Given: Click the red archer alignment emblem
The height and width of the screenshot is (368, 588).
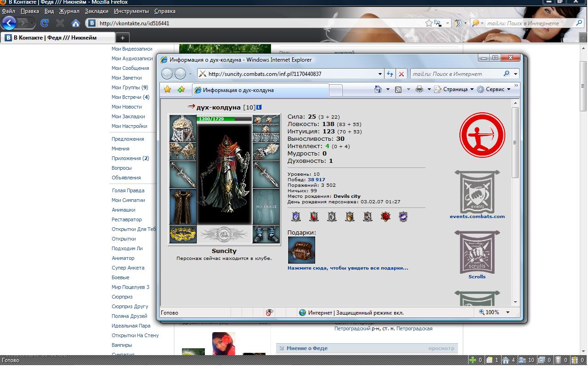Looking at the screenshot, I should pos(482,135).
